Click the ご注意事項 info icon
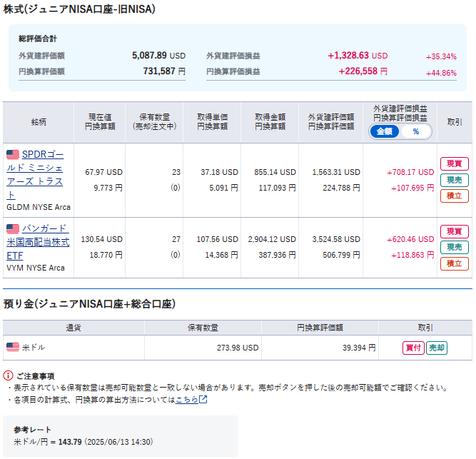 point(8,375)
